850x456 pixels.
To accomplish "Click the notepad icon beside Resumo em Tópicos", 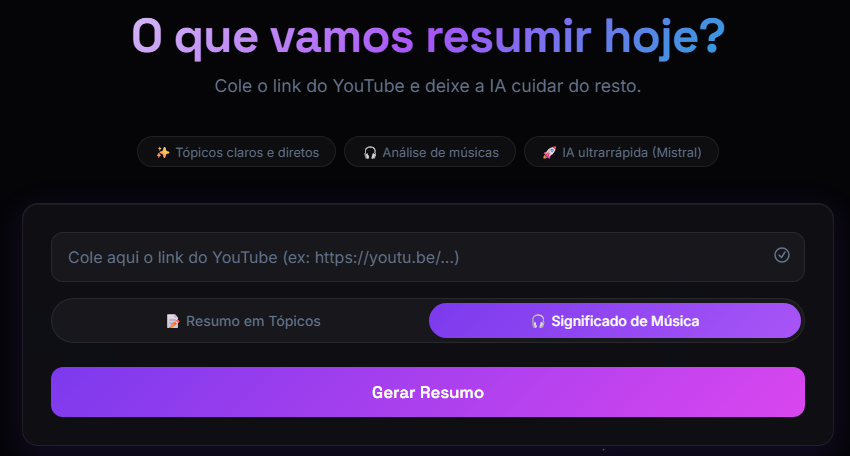I will point(173,321).
